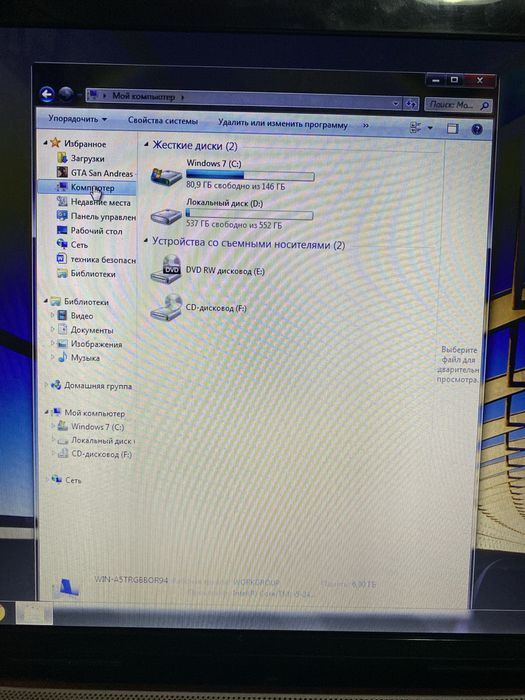Select Локальный диск in tree

(102, 441)
